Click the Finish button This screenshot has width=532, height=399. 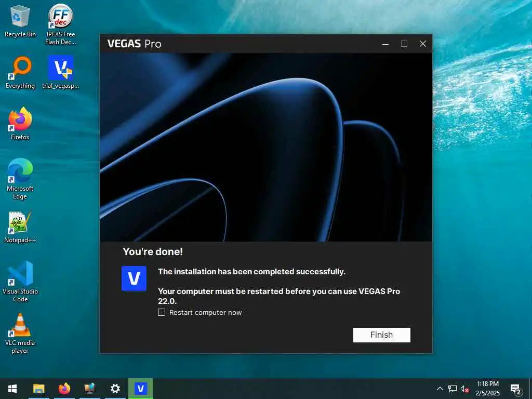coord(381,335)
